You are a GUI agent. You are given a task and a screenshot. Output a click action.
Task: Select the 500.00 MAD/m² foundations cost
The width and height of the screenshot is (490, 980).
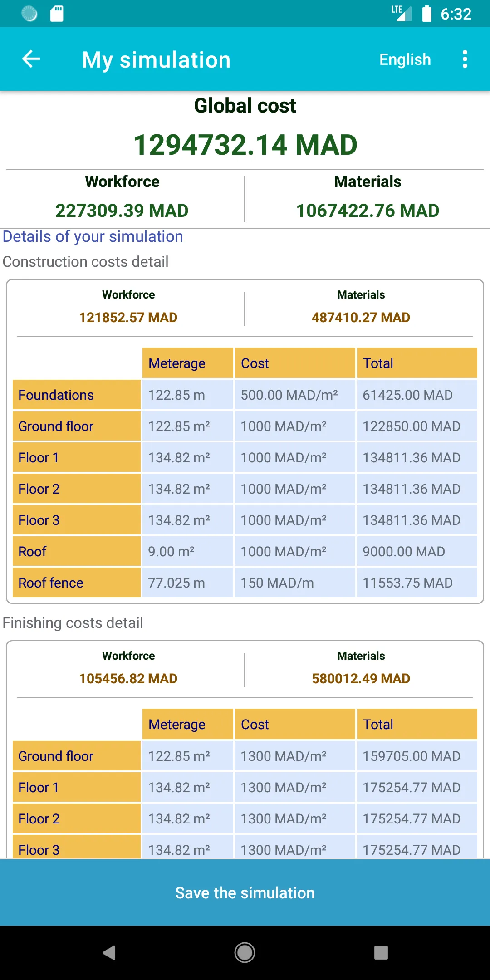pos(295,395)
